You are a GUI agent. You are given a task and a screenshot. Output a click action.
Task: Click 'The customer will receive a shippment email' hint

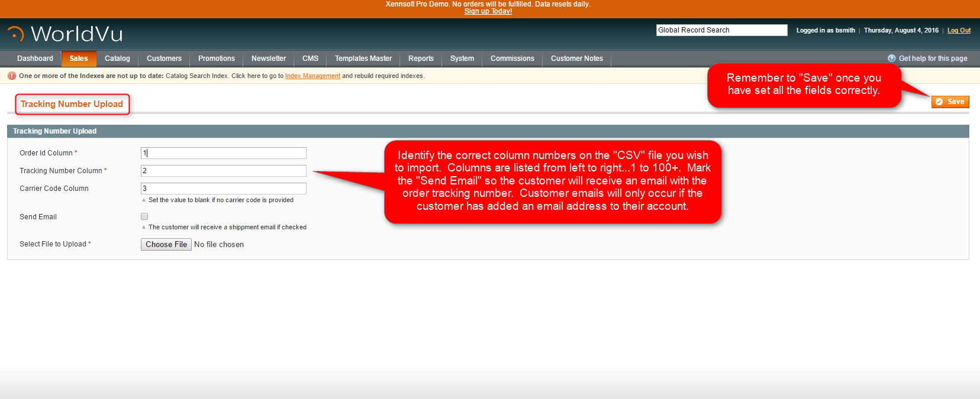pos(227,227)
